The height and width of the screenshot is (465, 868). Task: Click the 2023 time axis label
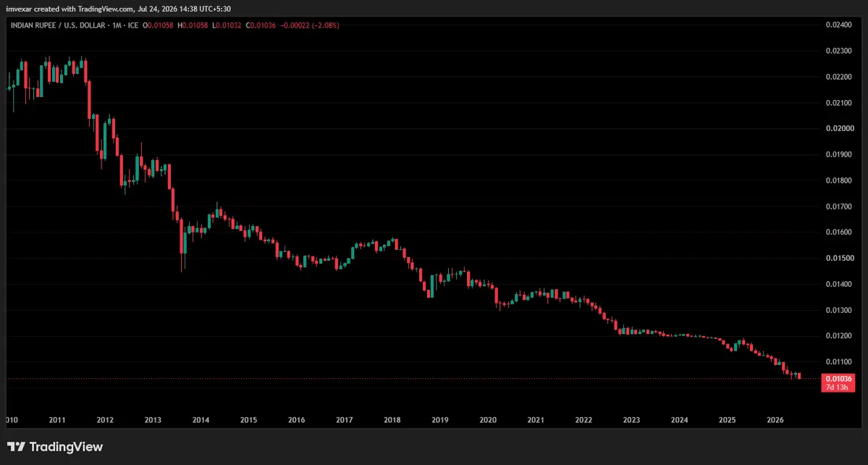[x=631, y=420]
